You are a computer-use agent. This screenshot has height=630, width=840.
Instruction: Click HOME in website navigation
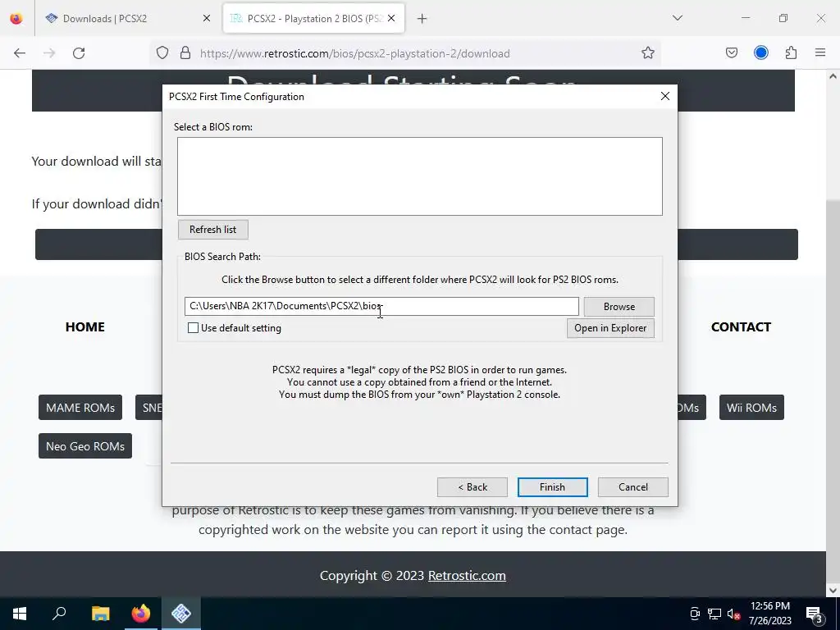tap(84, 326)
